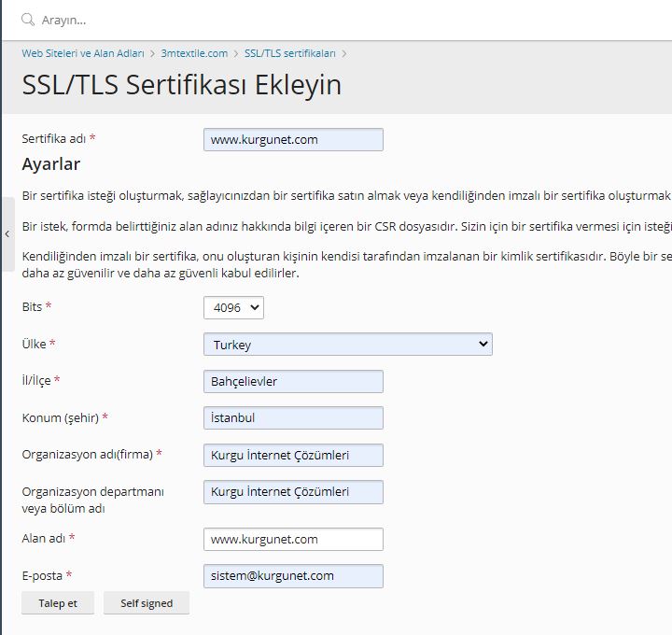The height and width of the screenshot is (635, 672).
Task: Click the Organizasyon departmanı input field
Action: coord(294,492)
